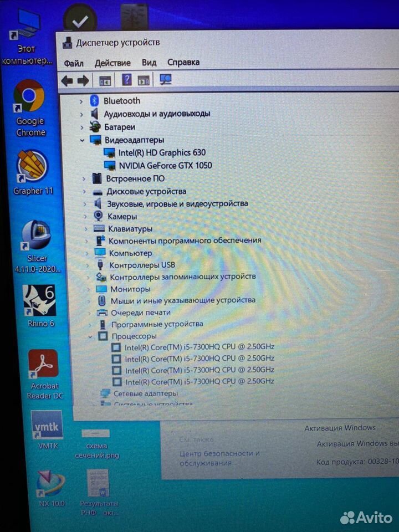Screen dimensions: 399x532
Task: Select the Bluetooth icon in tree
Action: click(94, 101)
